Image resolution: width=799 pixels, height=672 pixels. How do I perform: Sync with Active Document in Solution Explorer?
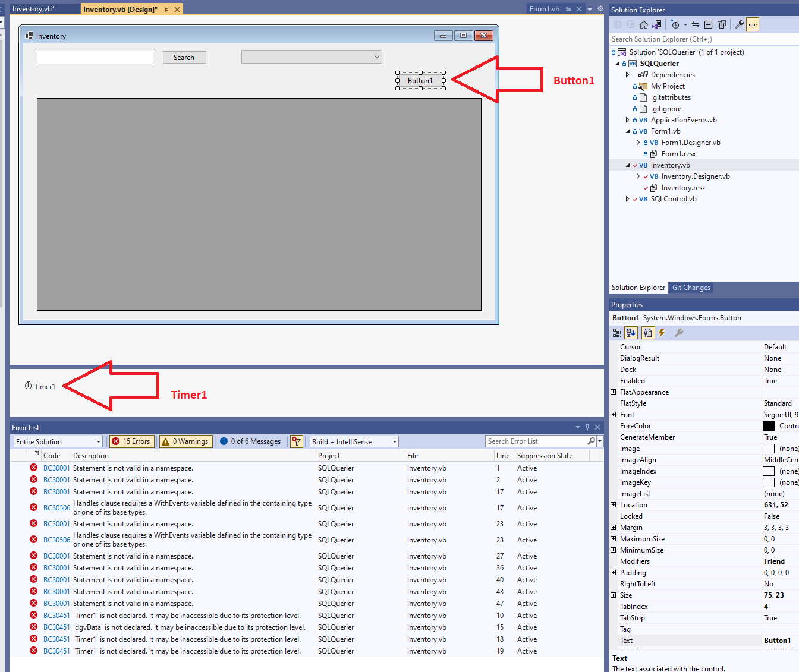(x=696, y=24)
